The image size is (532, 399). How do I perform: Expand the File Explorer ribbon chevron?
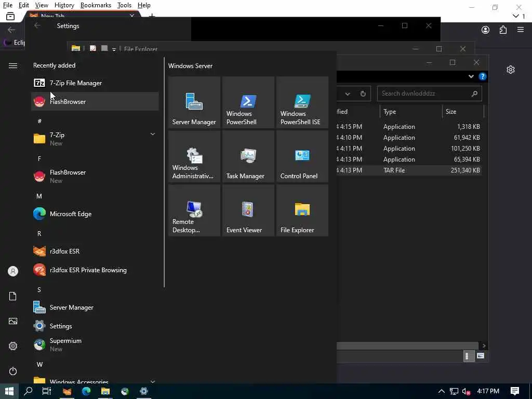[471, 76]
